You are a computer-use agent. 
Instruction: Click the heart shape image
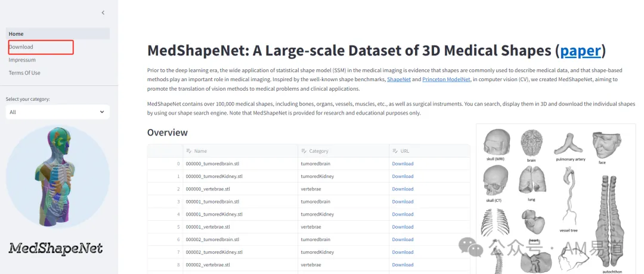(533, 223)
